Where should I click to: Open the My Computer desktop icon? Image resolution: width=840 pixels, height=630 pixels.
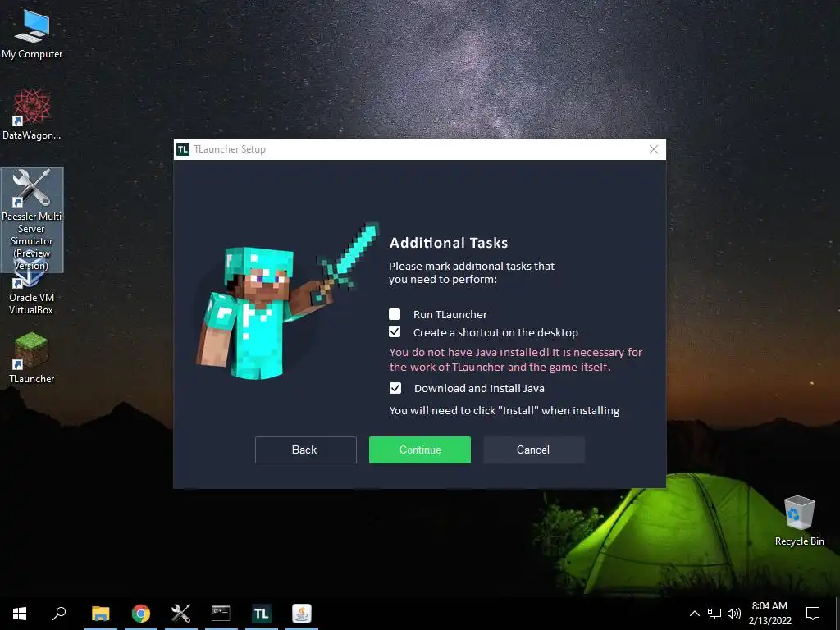click(32, 34)
